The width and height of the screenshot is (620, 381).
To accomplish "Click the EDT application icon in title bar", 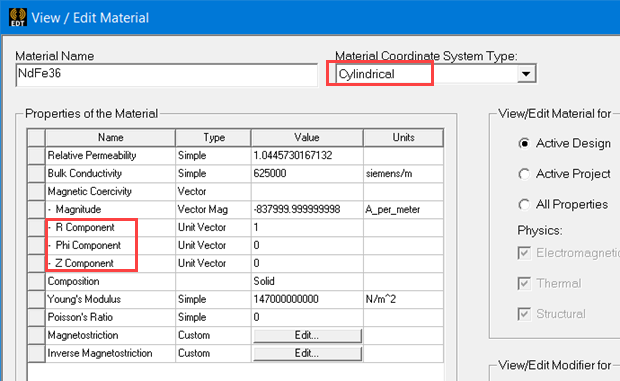I will pyautogui.click(x=18, y=17).
